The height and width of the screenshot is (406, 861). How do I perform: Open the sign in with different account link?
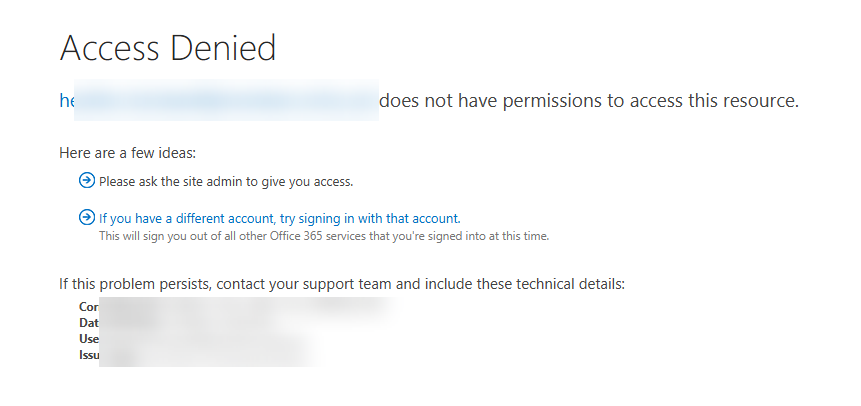(x=279, y=217)
